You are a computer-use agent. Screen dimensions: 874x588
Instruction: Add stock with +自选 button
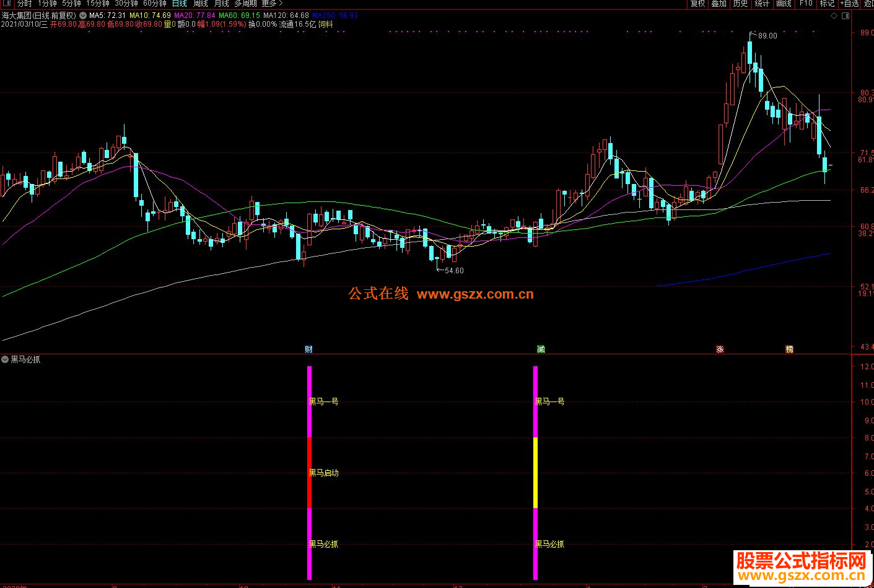pyautogui.click(x=850, y=4)
